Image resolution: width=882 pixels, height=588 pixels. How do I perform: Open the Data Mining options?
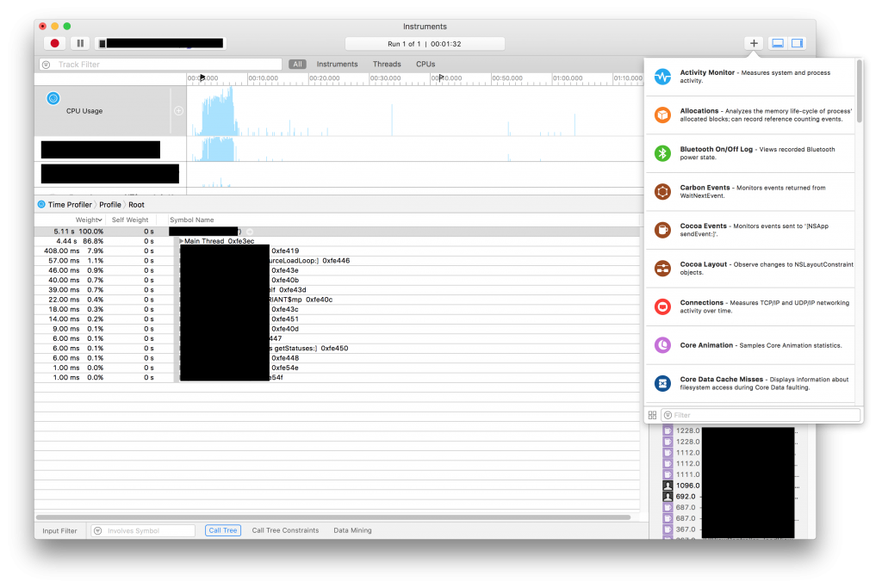pyautogui.click(x=351, y=530)
